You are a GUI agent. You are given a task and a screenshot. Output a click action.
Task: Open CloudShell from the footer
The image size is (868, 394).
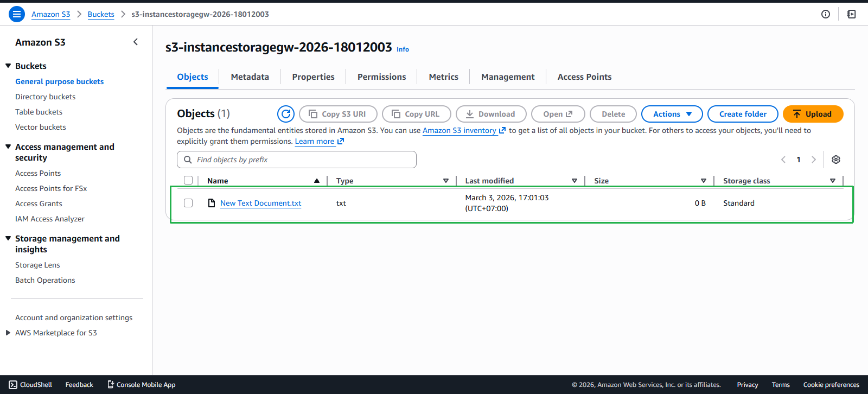coord(30,385)
